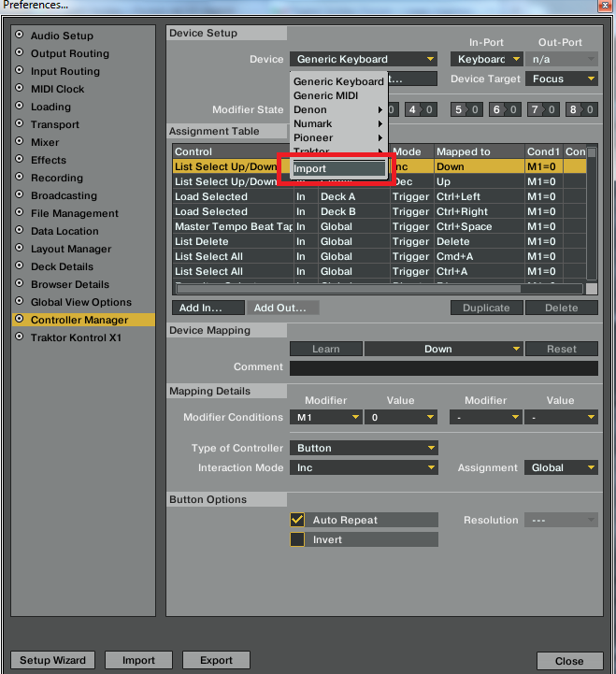Select the List Delete assignment row
616x674 pixels.
click(380, 241)
